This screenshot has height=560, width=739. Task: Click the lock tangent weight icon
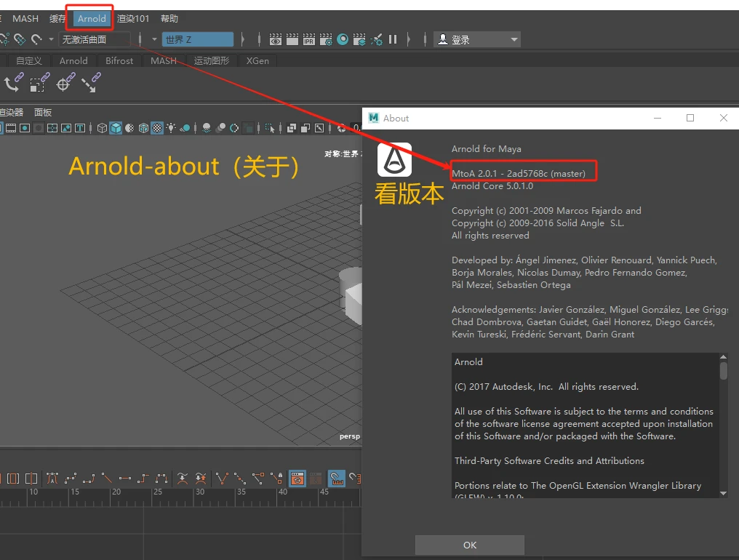coord(277,479)
